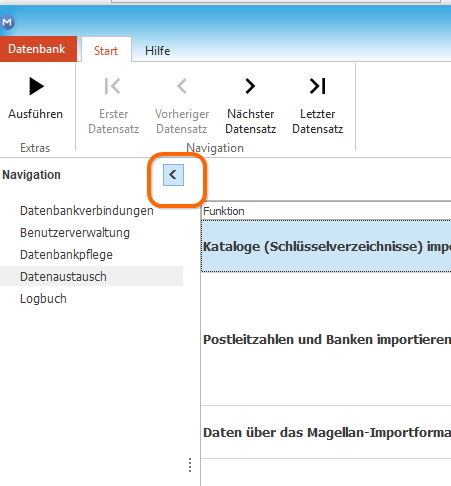Click the Magellan app logo icon
Screen dimensions: 451x486
pyautogui.click(x=7, y=23)
